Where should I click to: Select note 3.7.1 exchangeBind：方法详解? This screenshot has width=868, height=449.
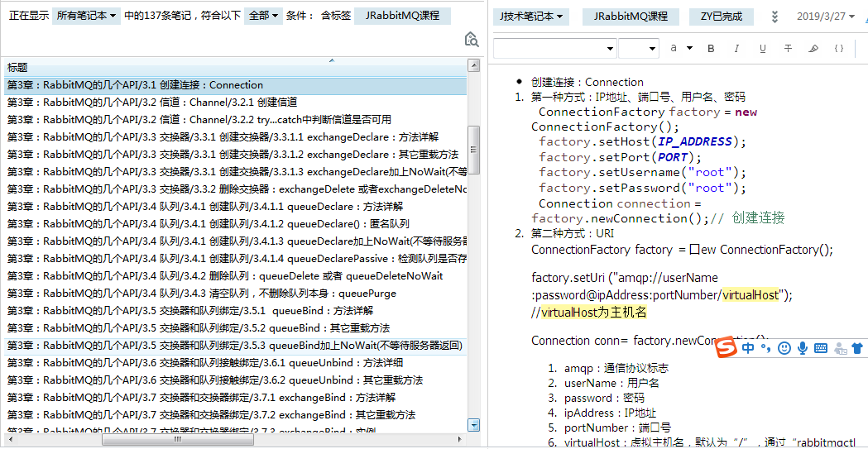click(x=236, y=397)
